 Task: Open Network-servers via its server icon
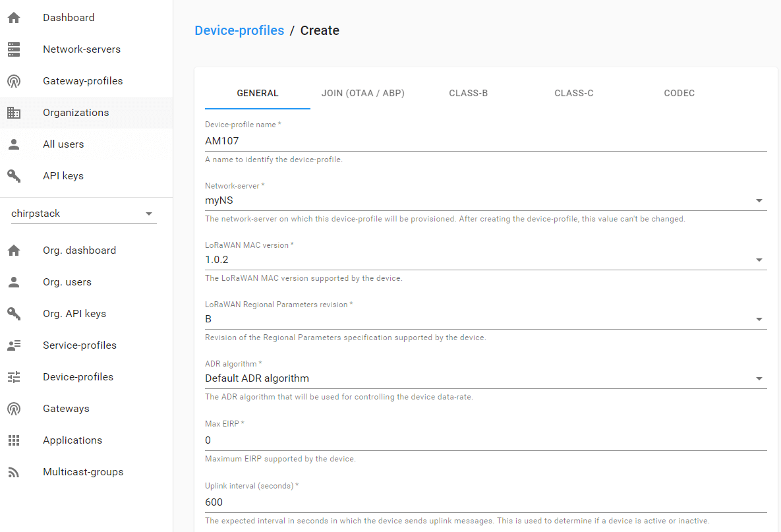14,49
